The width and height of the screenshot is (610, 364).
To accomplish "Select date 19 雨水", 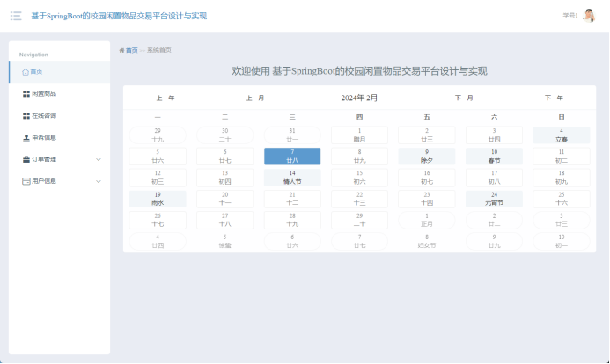I will [158, 199].
